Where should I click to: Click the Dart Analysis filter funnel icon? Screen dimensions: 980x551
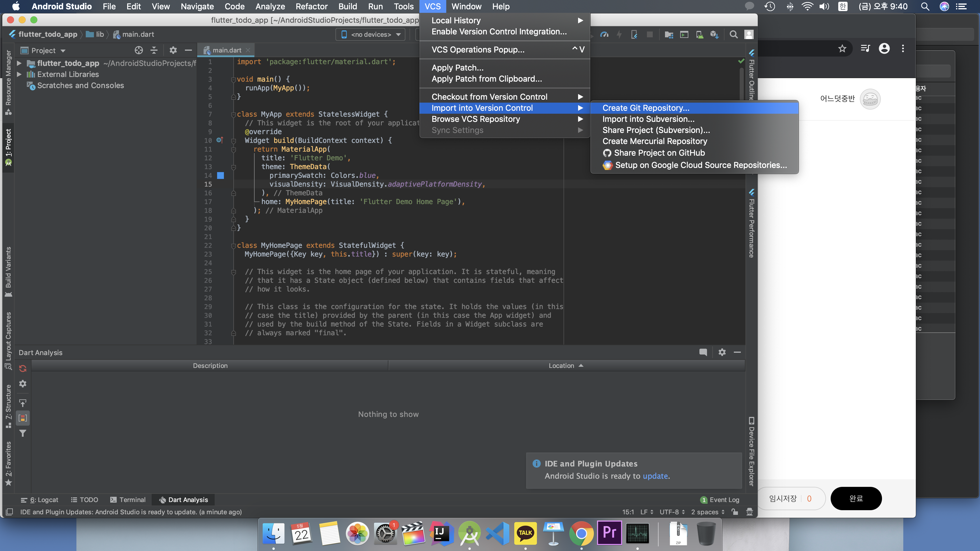point(23,433)
